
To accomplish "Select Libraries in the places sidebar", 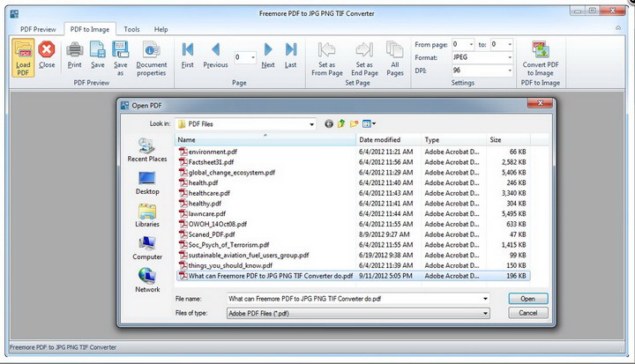I will 147,215.
